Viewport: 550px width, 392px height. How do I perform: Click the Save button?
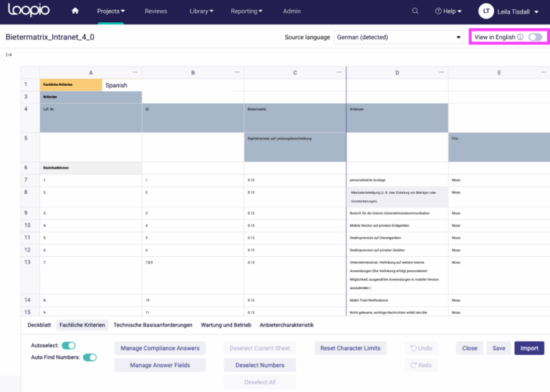point(498,348)
